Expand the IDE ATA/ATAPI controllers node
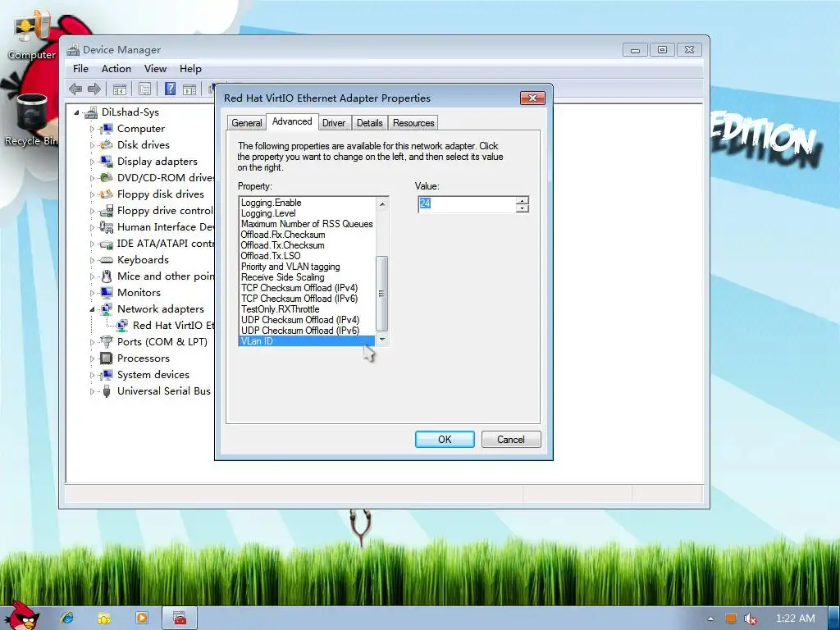840x630 pixels. pos(92,244)
